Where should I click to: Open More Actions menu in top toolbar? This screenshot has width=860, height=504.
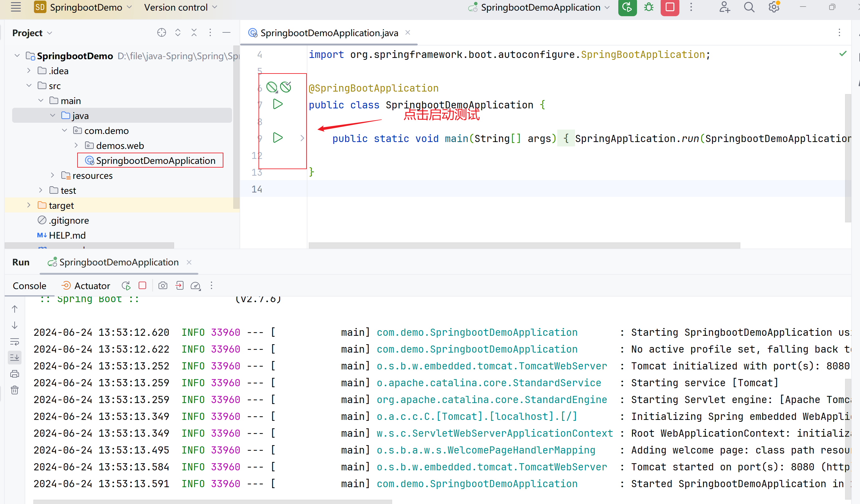[691, 7]
